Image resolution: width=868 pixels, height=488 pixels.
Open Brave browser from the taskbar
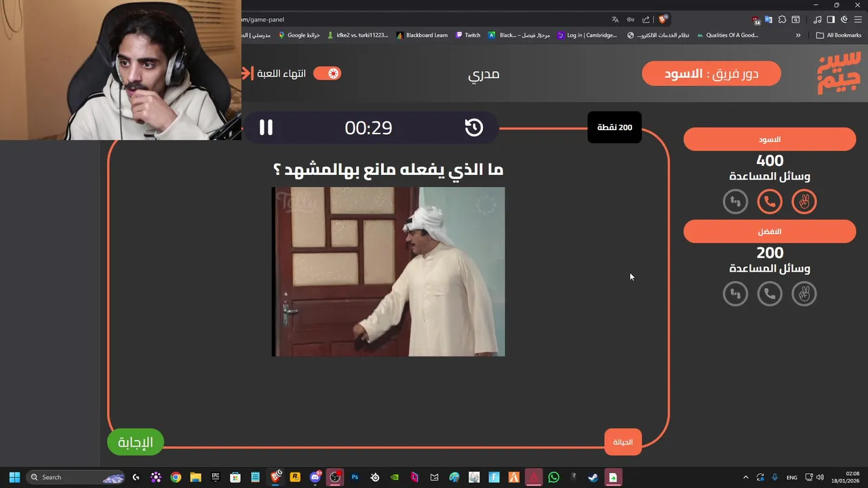tap(275, 477)
